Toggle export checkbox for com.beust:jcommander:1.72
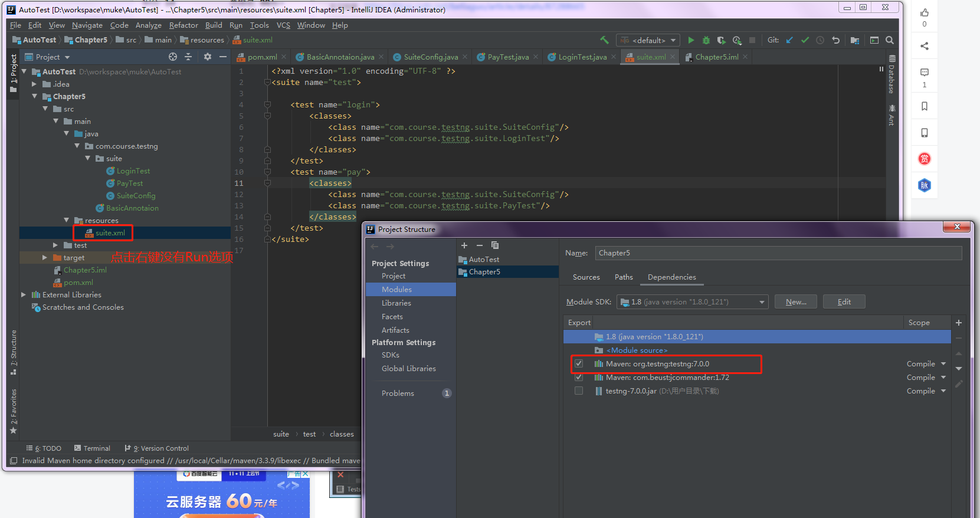Image resolution: width=980 pixels, height=518 pixels. (579, 378)
